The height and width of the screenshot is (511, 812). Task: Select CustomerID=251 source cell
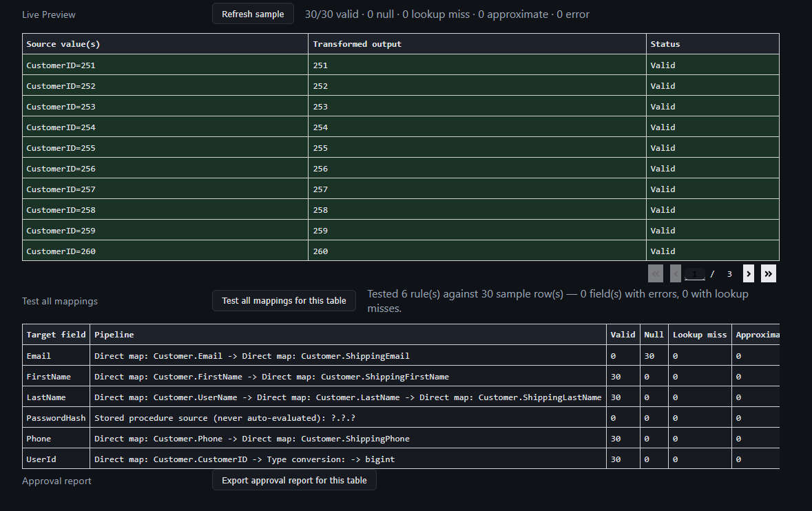pyautogui.click(x=165, y=65)
